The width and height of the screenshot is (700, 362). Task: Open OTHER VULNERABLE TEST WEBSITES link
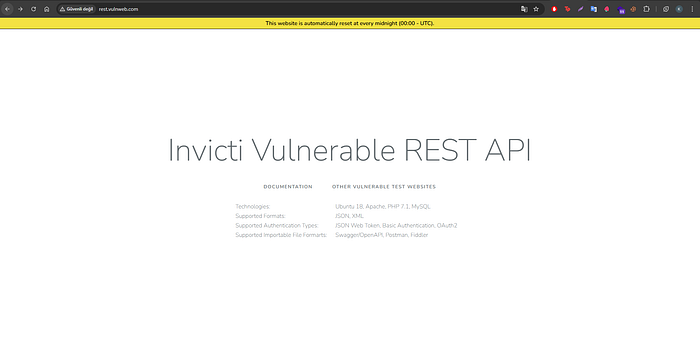pos(384,187)
